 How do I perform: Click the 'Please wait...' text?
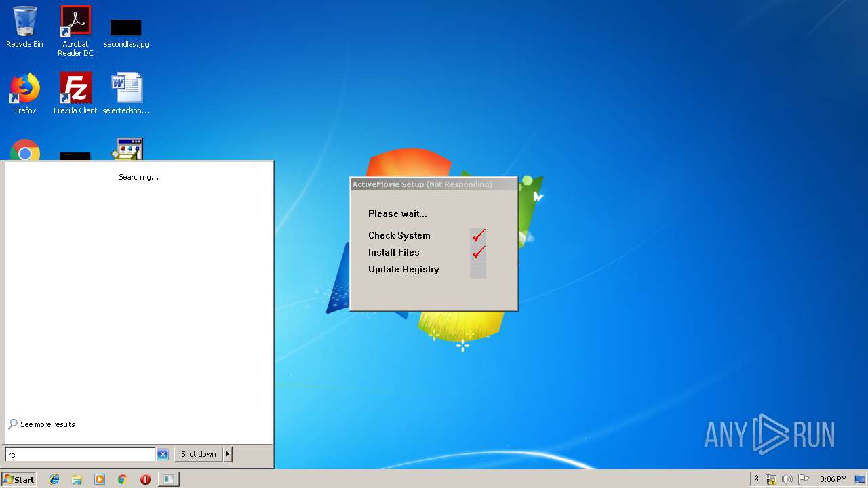[397, 213]
